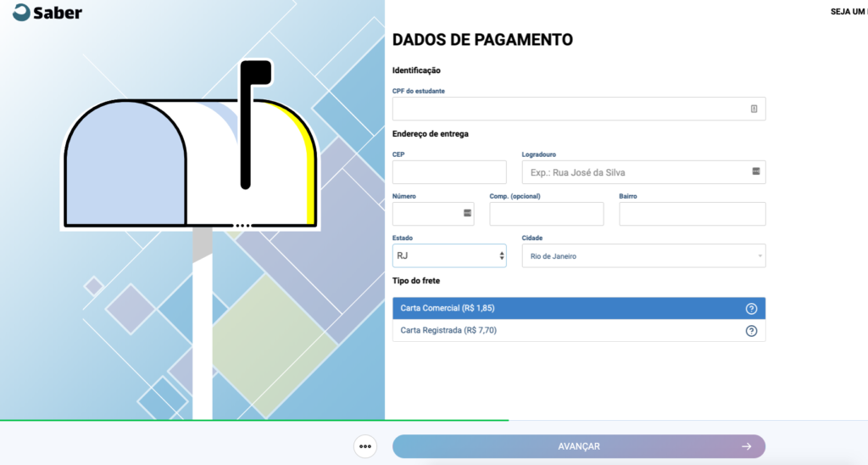This screenshot has width=868, height=465.
Task: Open help for Carta Comercial shipping
Action: pyautogui.click(x=751, y=309)
